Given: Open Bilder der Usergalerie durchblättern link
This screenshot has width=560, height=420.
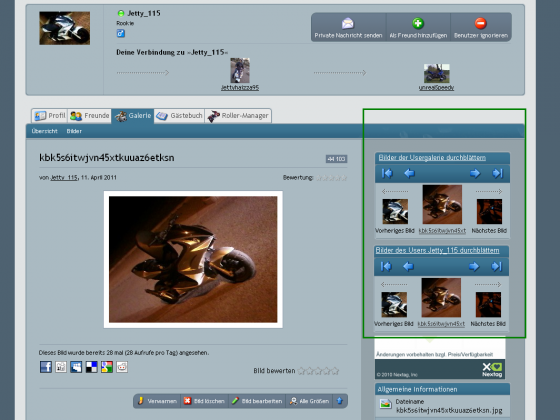Looking at the screenshot, I should tap(432, 158).
